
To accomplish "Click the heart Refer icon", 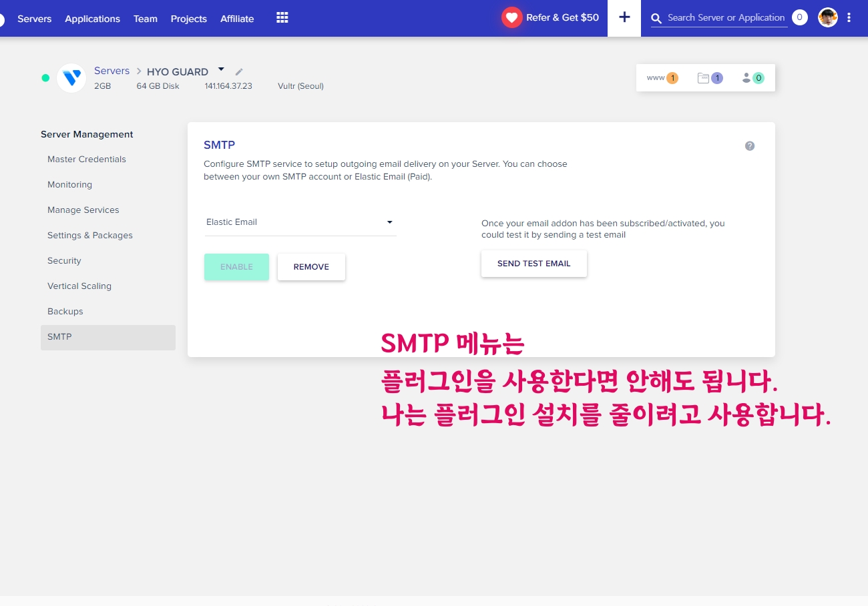I will [x=512, y=18].
